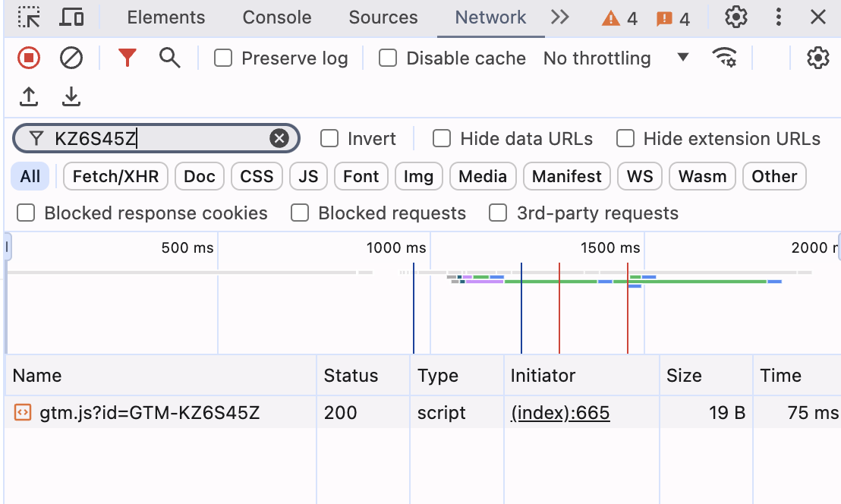This screenshot has height=504, width=841.
Task: Import a HAR file using the upload icon
Action: pos(28,97)
